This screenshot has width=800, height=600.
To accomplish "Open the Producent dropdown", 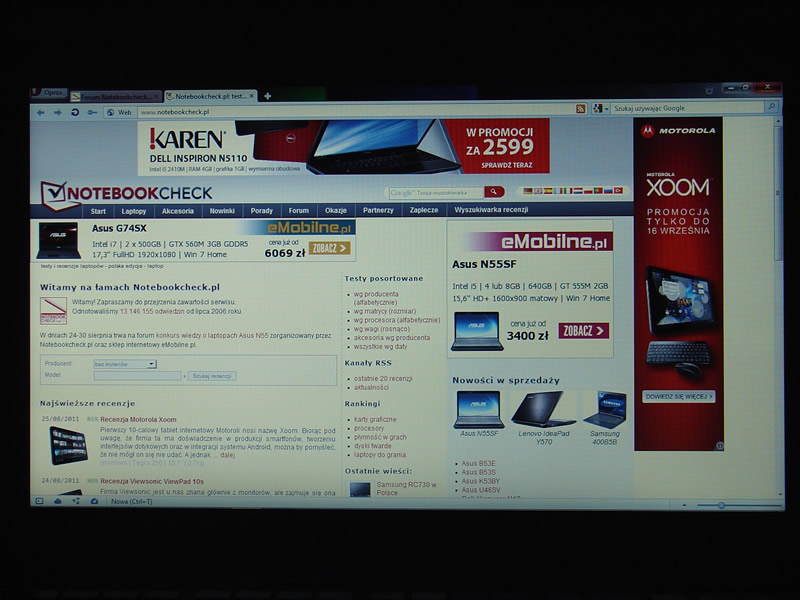I will point(125,364).
